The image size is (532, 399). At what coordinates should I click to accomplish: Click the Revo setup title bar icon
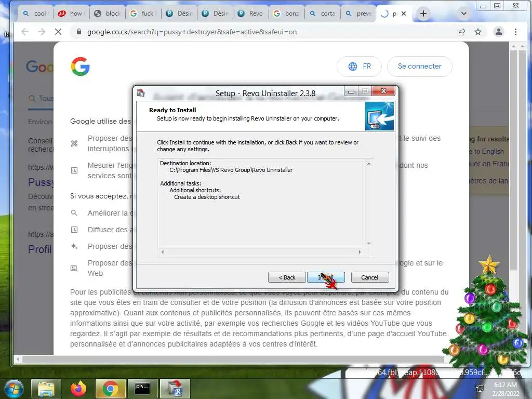pos(141,93)
